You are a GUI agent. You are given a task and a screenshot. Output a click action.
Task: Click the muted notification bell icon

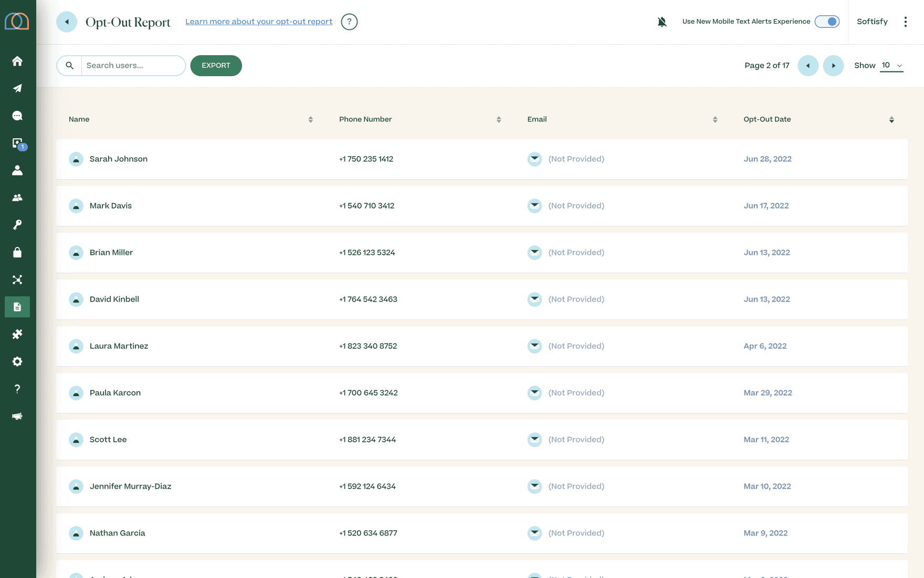point(662,22)
